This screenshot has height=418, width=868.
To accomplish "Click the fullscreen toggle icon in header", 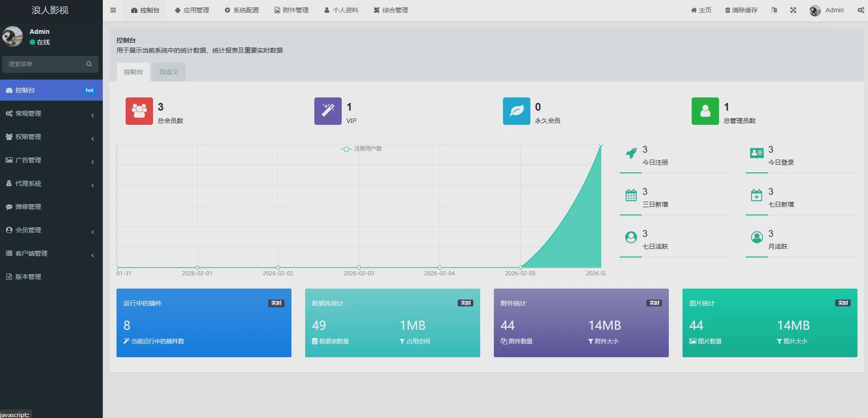I will (x=793, y=10).
